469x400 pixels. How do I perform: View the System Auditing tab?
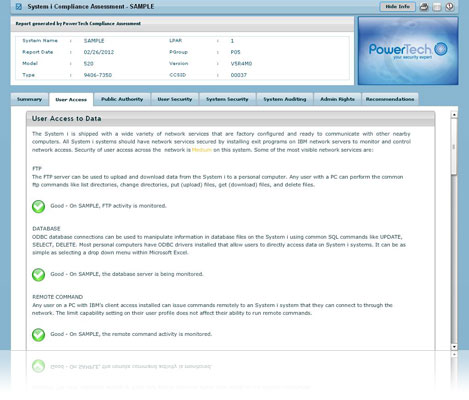point(285,99)
